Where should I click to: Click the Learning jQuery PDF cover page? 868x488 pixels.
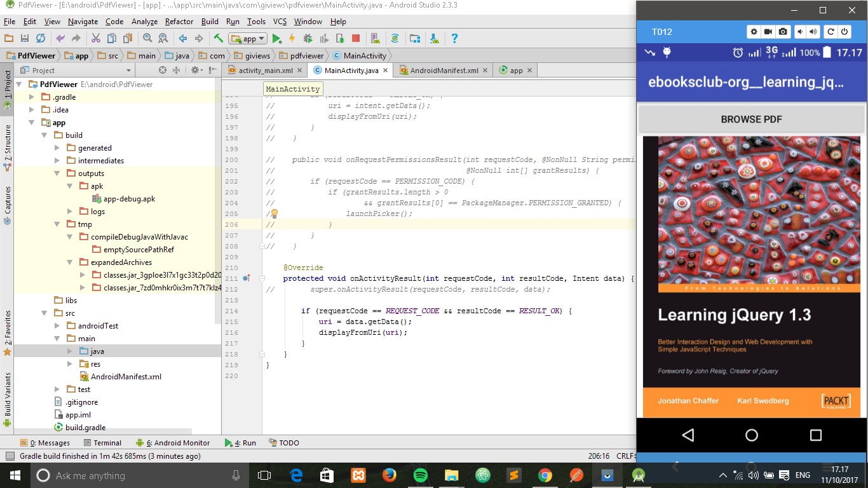click(752, 276)
